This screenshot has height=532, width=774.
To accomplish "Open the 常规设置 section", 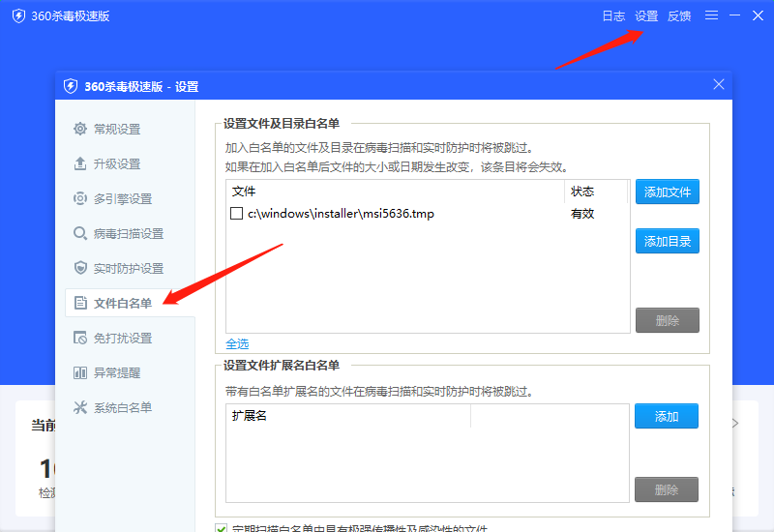I will click(x=117, y=130).
